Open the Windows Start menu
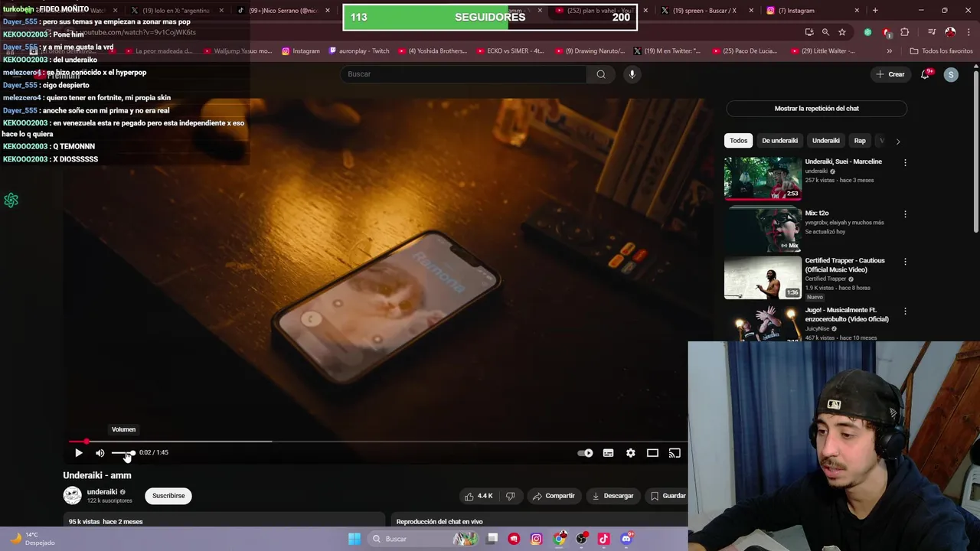 [x=354, y=539]
